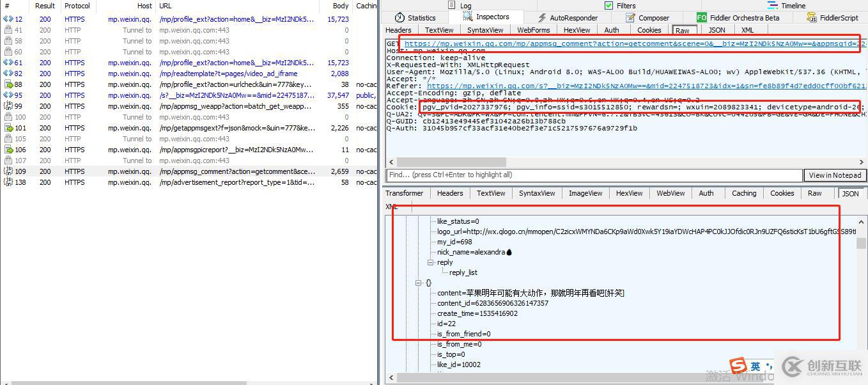
Task: Select session 82 by its HTML icon
Action: tap(8, 74)
